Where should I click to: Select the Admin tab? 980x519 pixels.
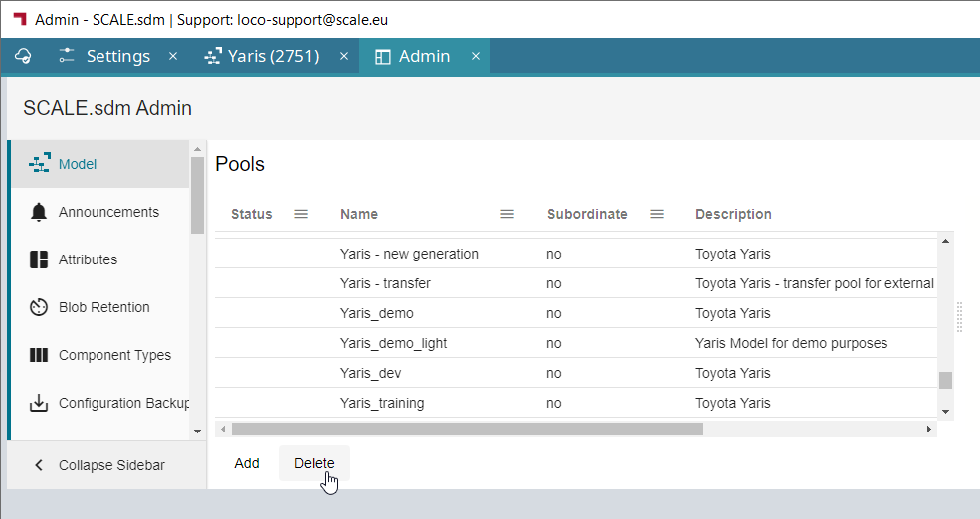pos(425,56)
